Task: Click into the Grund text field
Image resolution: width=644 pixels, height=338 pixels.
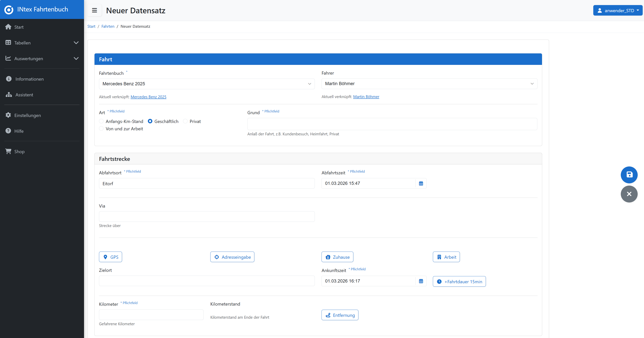Action: point(392,124)
